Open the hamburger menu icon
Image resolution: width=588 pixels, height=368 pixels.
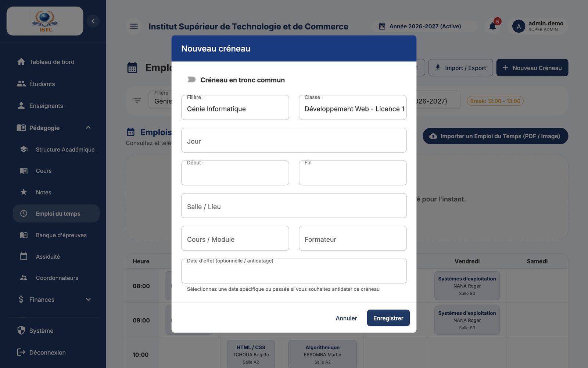click(x=134, y=26)
